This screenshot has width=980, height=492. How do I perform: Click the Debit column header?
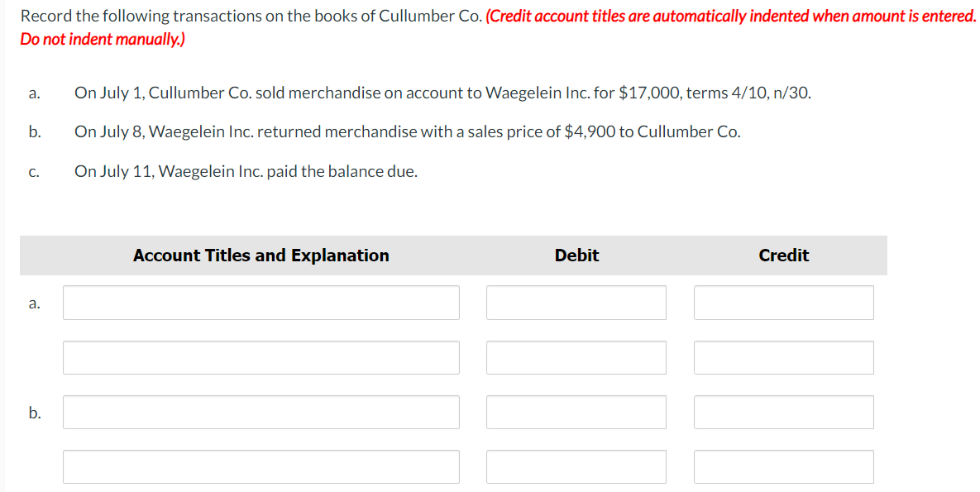[576, 256]
